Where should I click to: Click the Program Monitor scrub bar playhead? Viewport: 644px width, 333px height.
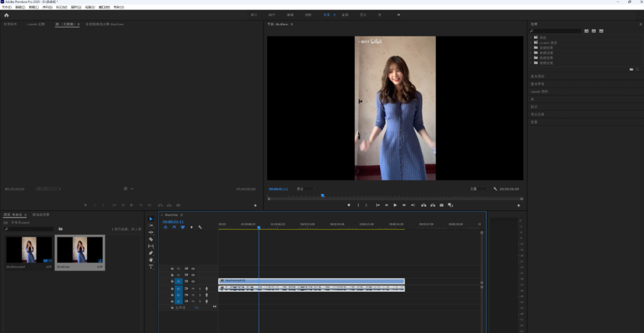pyautogui.click(x=323, y=196)
